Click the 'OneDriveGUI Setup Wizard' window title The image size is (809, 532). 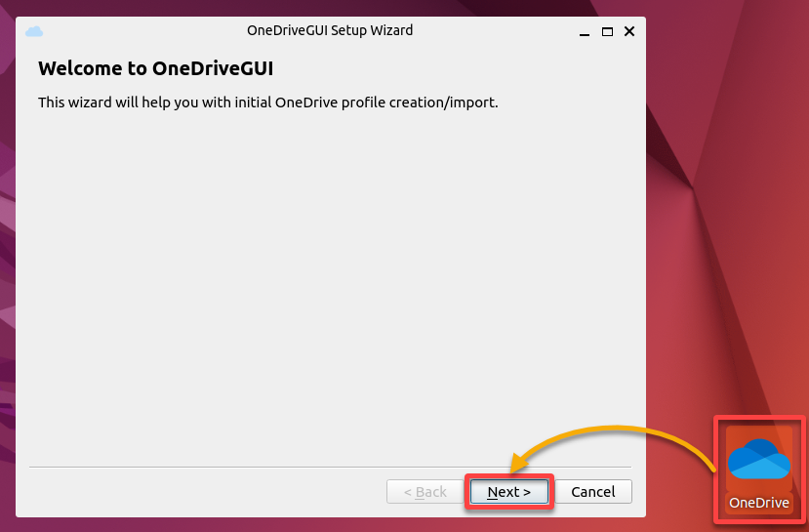(x=330, y=30)
